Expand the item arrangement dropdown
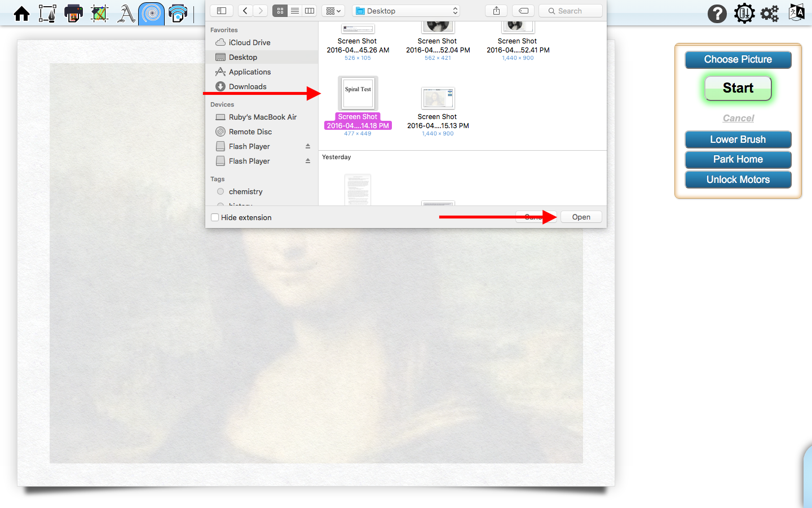This screenshot has width=812, height=508. pyautogui.click(x=333, y=11)
